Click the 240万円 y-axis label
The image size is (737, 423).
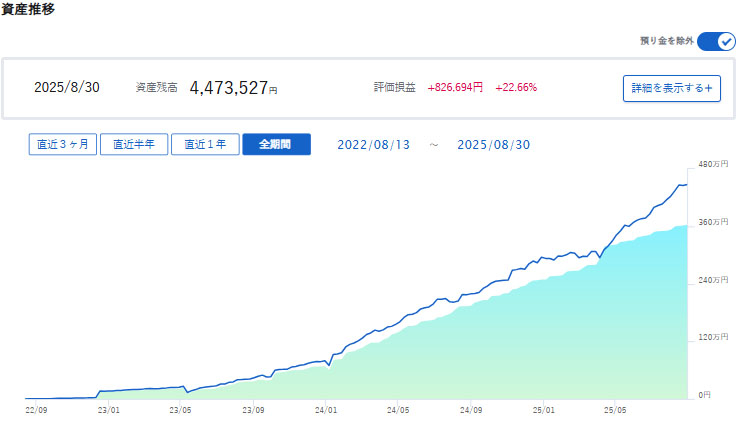click(713, 280)
